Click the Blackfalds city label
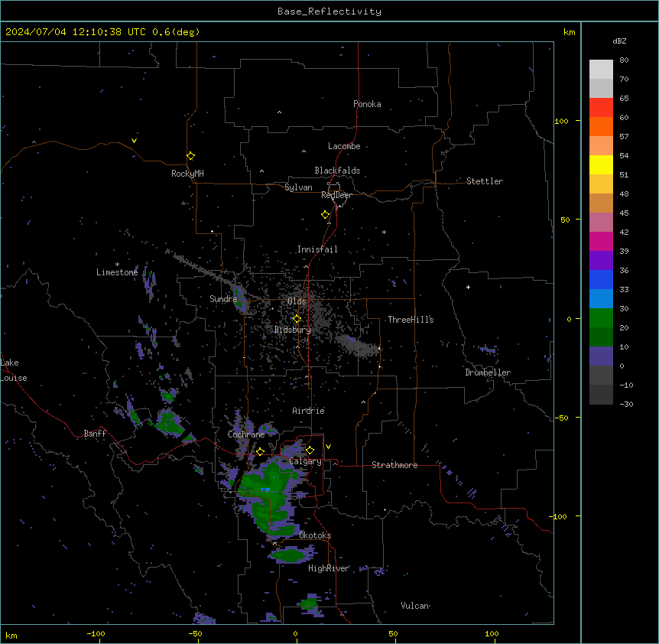659x644 pixels. (337, 171)
